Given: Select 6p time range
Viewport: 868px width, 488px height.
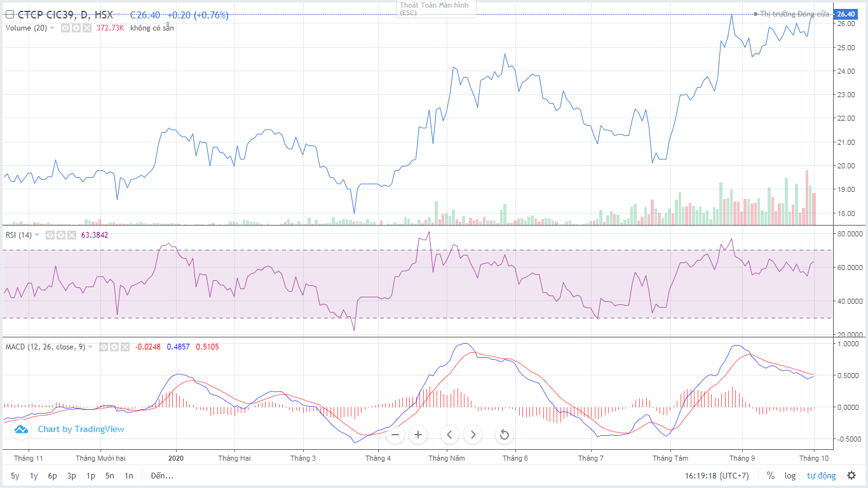Looking at the screenshot, I should [x=53, y=475].
